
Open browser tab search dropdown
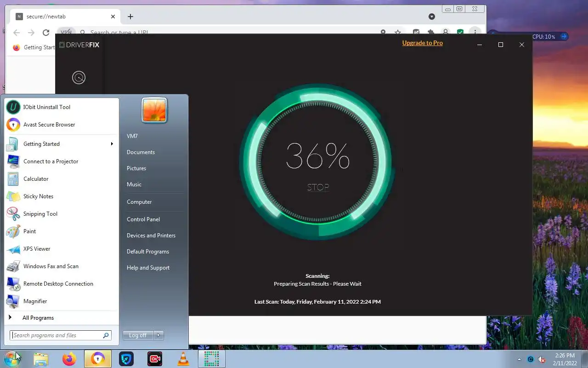point(431,17)
